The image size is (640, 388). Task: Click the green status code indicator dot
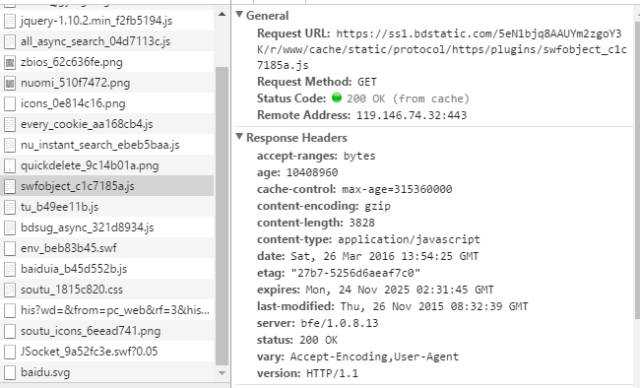[x=337, y=98]
